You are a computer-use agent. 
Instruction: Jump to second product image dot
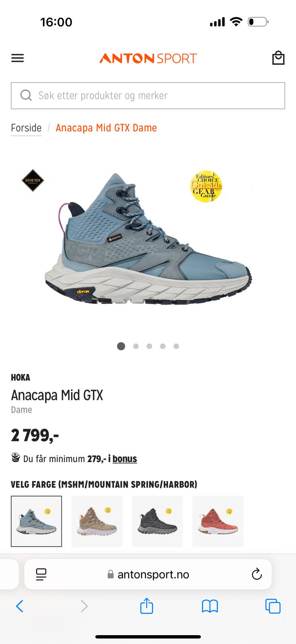point(136,346)
